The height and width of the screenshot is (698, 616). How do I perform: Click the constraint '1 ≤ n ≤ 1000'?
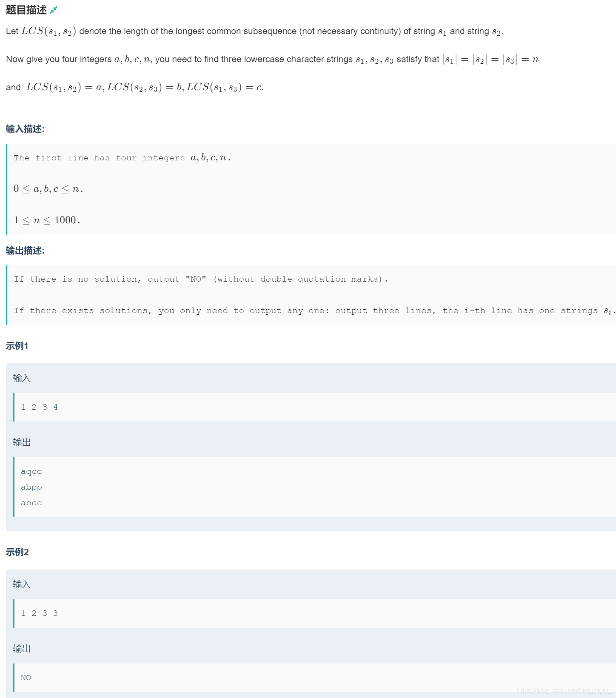[x=47, y=220]
